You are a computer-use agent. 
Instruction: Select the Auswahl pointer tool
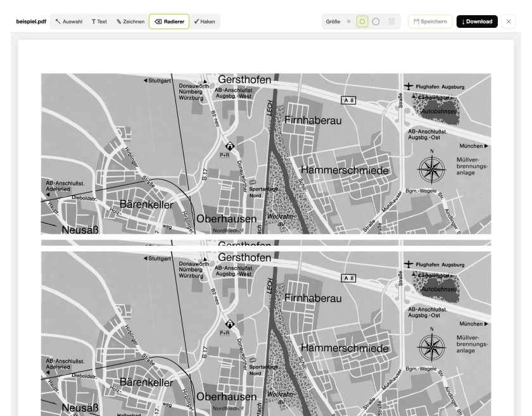(x=69, y=22)
